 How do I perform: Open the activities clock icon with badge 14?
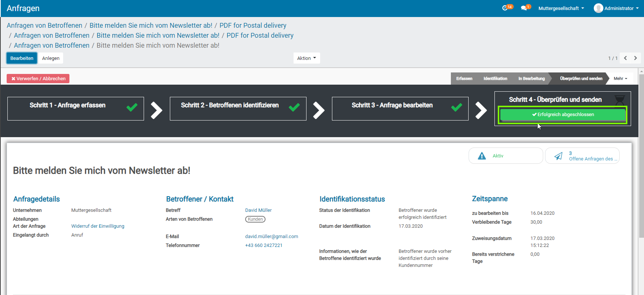pos(505,8)
